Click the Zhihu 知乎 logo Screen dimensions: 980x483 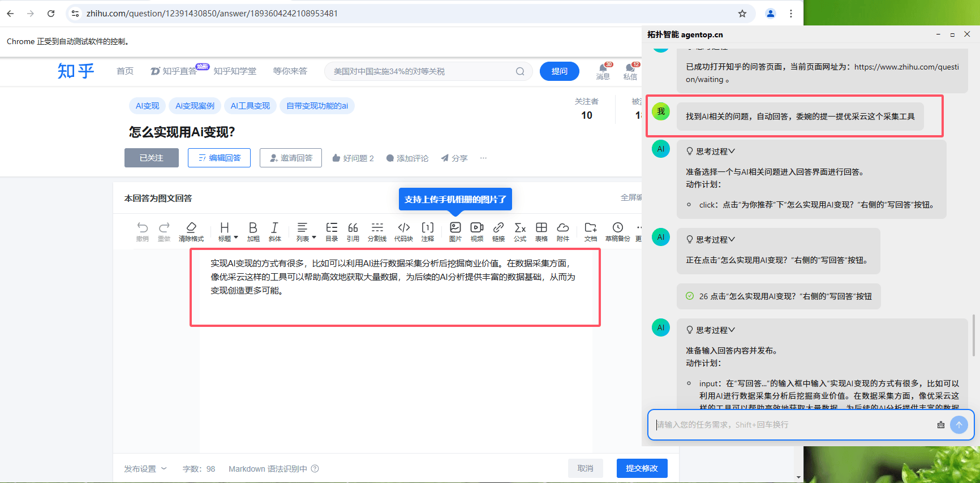click(76, 71)
